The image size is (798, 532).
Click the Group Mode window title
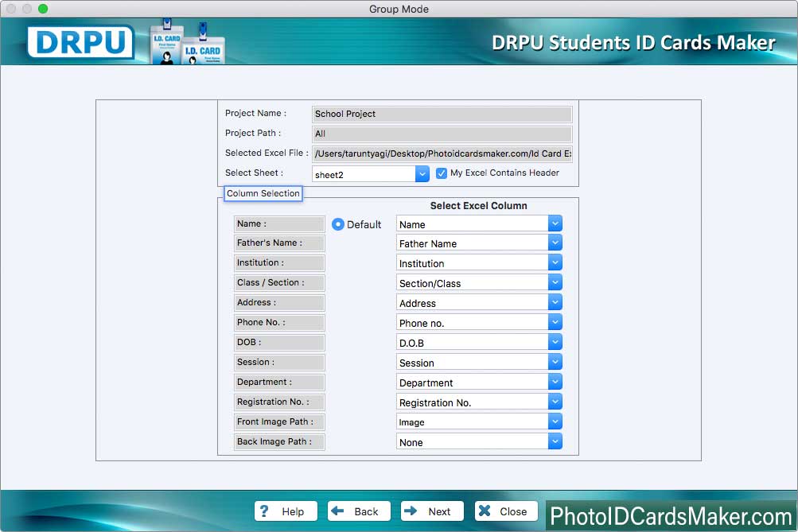click(x=399, y=10)
